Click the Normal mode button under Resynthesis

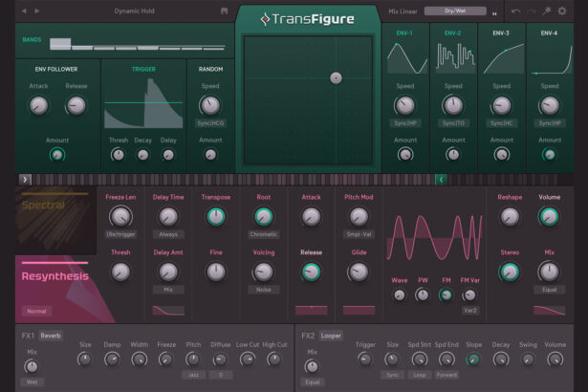coord(36,311)
